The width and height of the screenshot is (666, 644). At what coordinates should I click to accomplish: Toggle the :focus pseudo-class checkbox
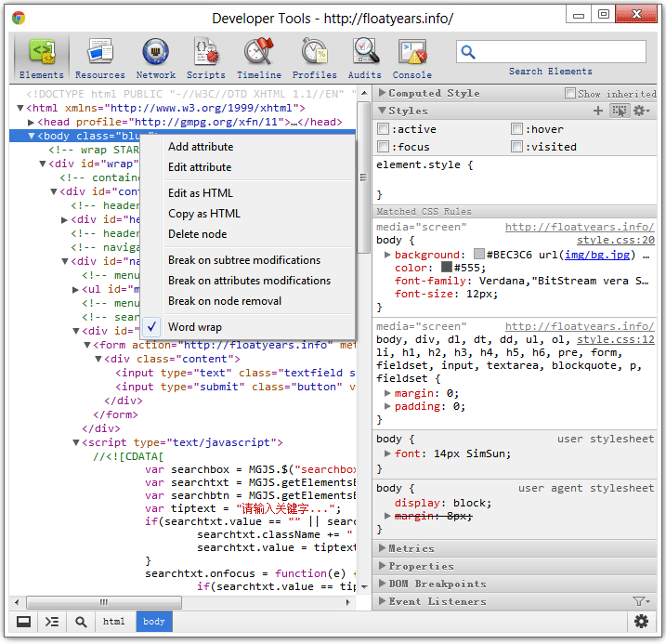pos(383,147)
